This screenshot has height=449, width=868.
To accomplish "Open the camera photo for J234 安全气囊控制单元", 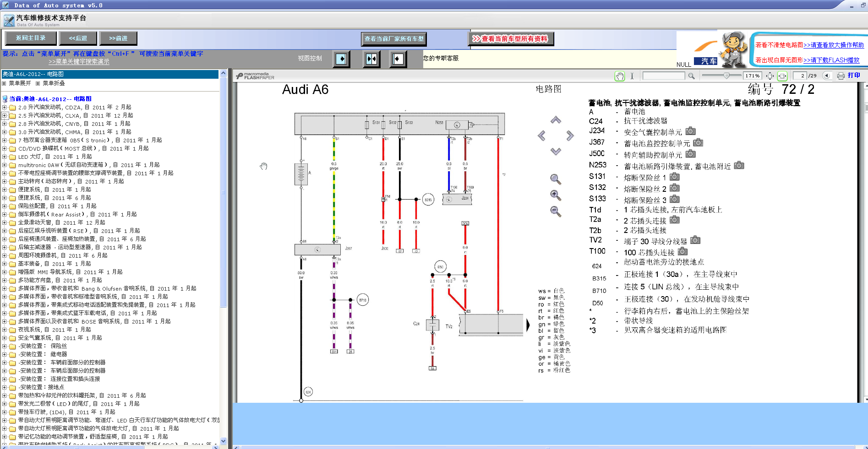I will [x=691, y=131].
